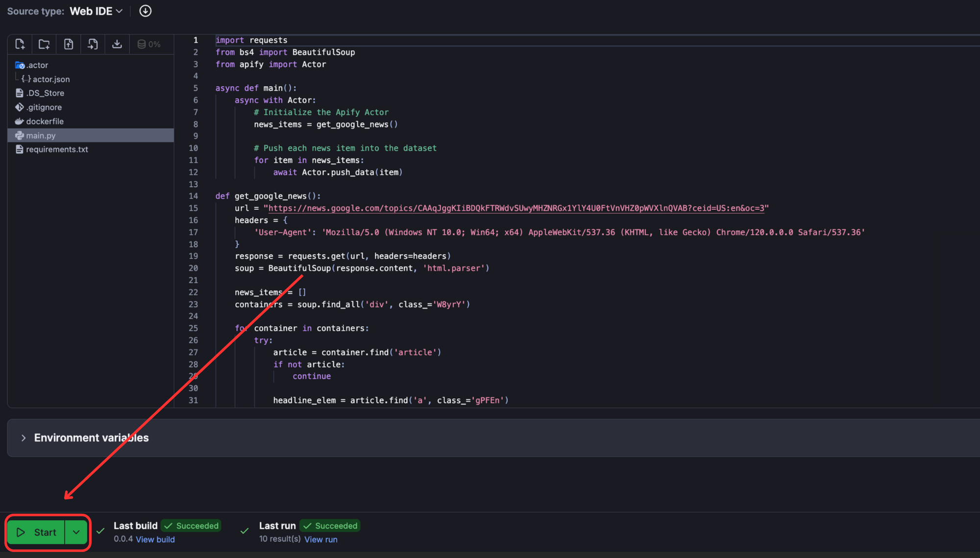Click the new folder icon in the file toolbar

tap(44, 44)
